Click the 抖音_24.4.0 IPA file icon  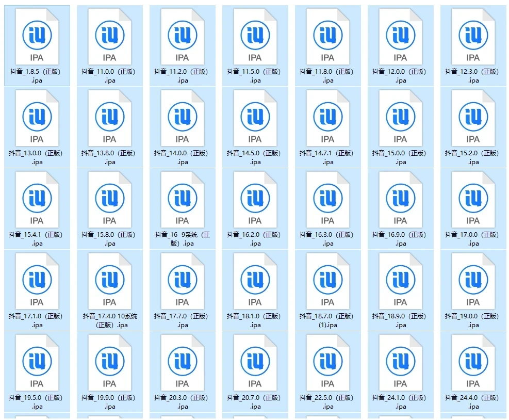click(x=473, y=363)
